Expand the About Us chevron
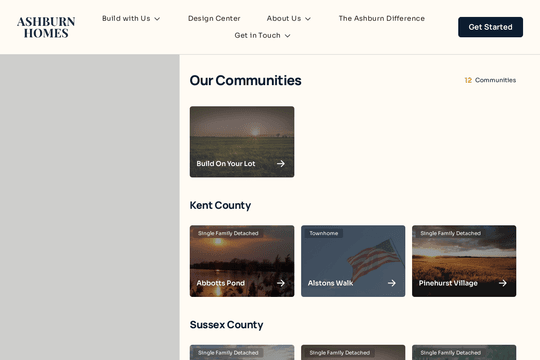 (308, 19)
